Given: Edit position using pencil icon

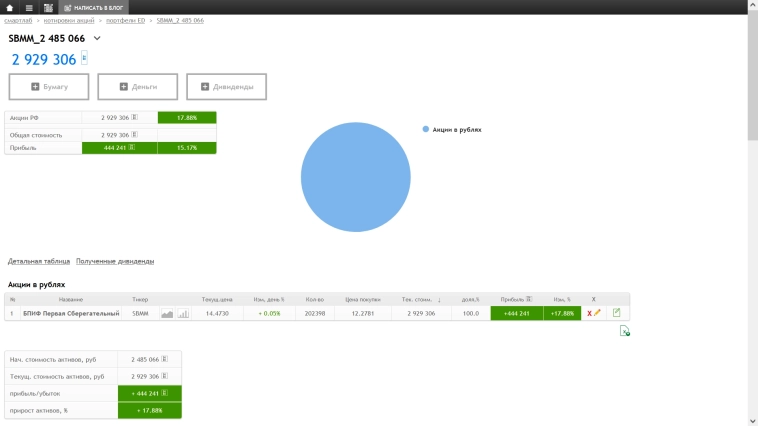Looking at the screenshot, I should click(x=597, y=314).
